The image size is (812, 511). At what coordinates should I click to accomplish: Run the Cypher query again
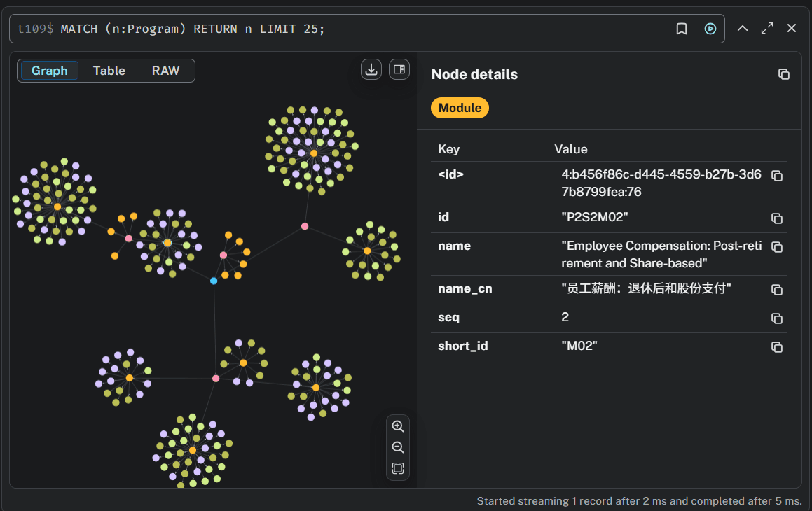[x=710, y=29]
